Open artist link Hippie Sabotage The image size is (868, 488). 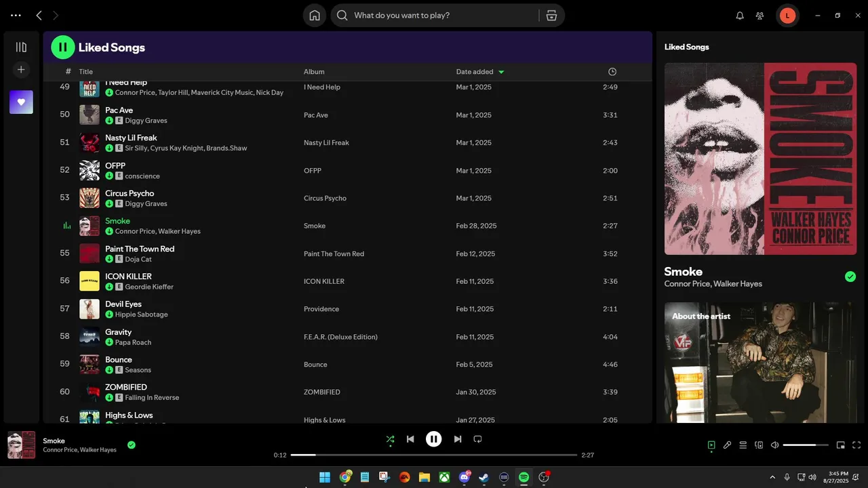tap(142, 314)
